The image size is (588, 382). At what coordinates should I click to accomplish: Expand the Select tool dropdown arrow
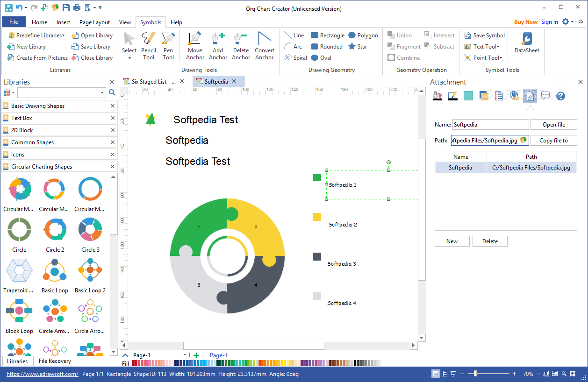[129, 58]
